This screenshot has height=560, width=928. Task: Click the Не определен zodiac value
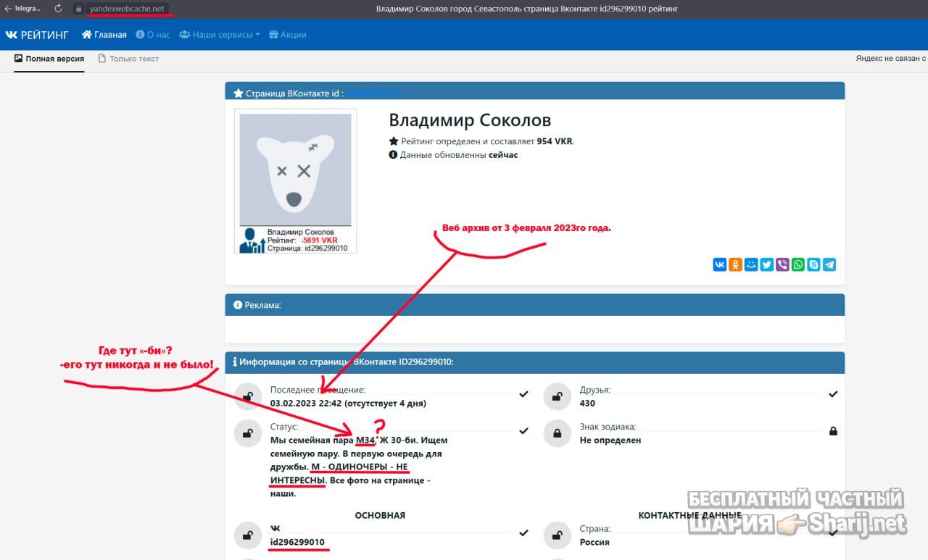pos(610,440)
